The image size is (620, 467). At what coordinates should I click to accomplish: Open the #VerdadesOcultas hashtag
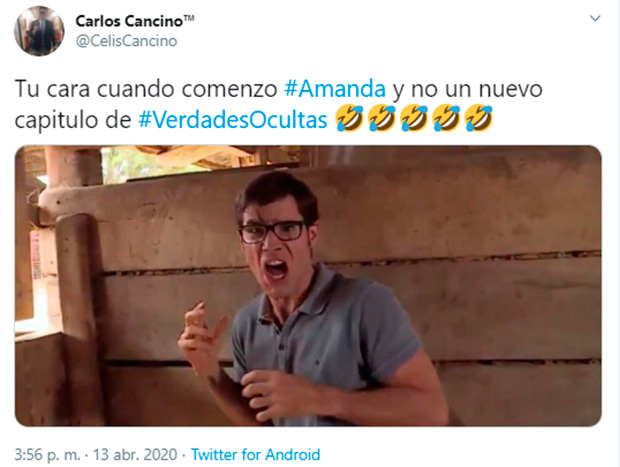tap(232, 120)
